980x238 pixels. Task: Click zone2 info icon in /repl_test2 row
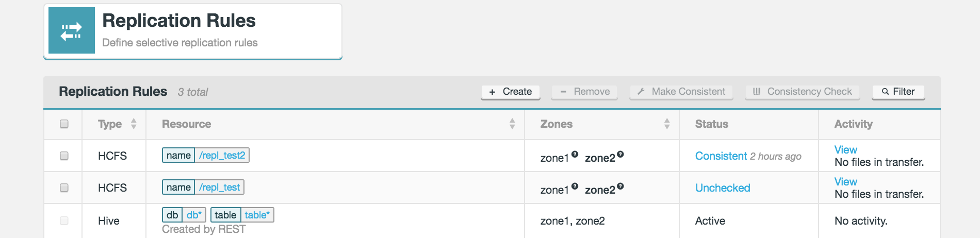pyautogui.click(x=620, y=154)
